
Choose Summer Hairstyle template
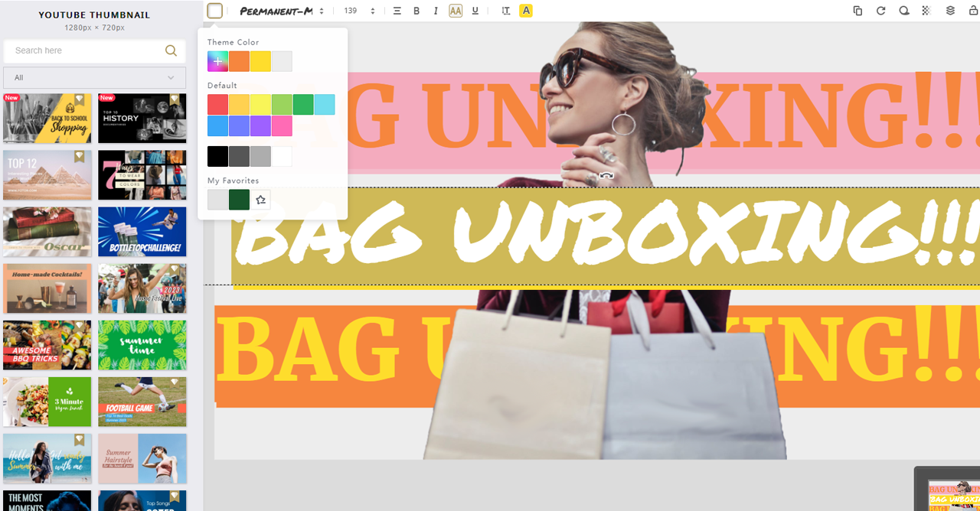coord(142,458)
